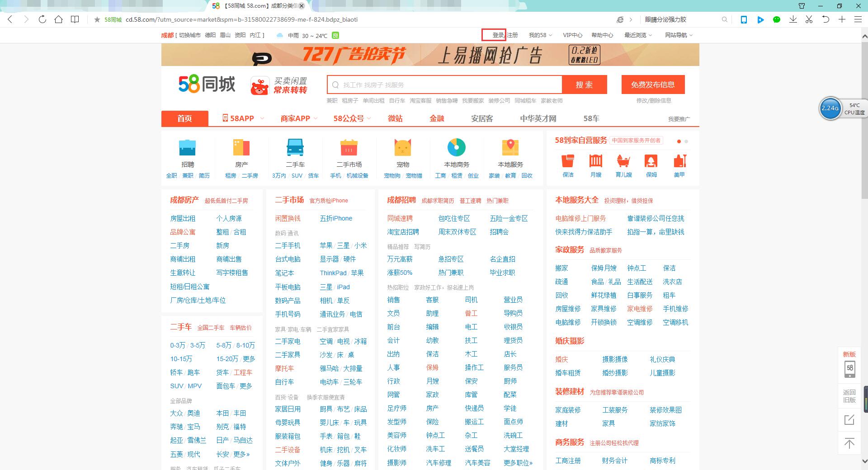This screenshot has height=470, width=868.
Task: Select the 保洁 home service icon
Action: pos(568,161)
